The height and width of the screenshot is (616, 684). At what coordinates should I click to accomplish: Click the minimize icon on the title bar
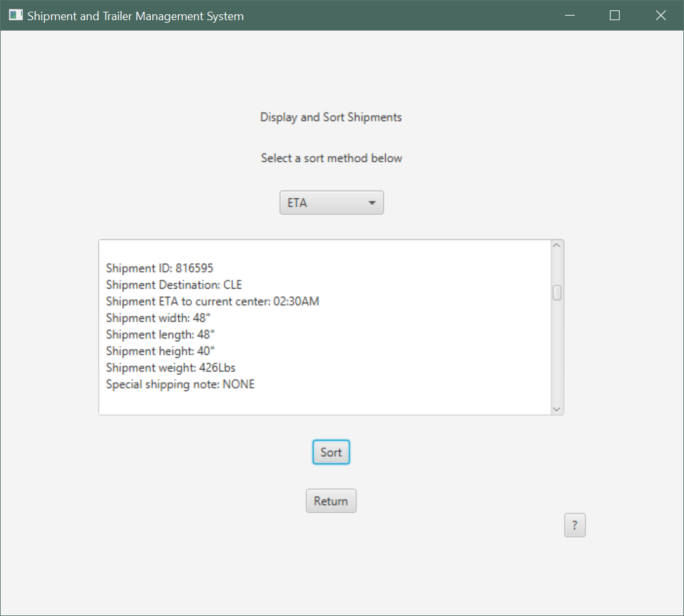[570, 15]
